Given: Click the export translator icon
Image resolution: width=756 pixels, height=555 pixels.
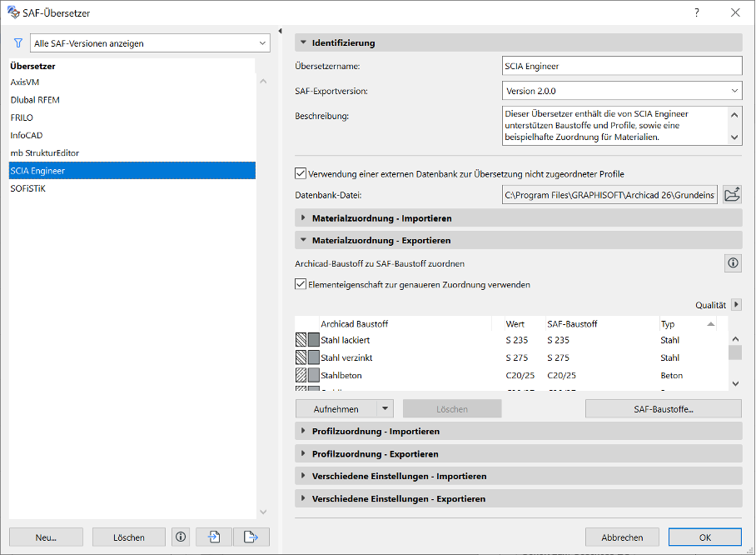Looking at the screenshot, I should (x=251, y=537).
